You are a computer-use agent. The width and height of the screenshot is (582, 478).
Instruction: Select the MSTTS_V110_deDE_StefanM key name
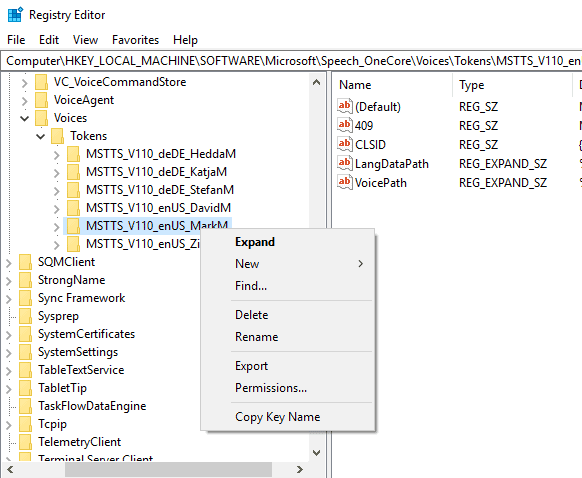click(x=160, y=190)
